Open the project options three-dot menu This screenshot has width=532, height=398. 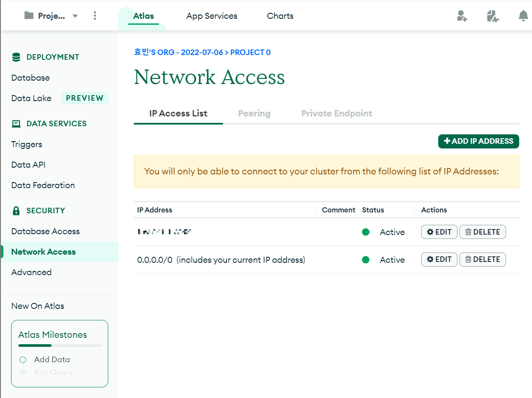(x=95, y=16)
